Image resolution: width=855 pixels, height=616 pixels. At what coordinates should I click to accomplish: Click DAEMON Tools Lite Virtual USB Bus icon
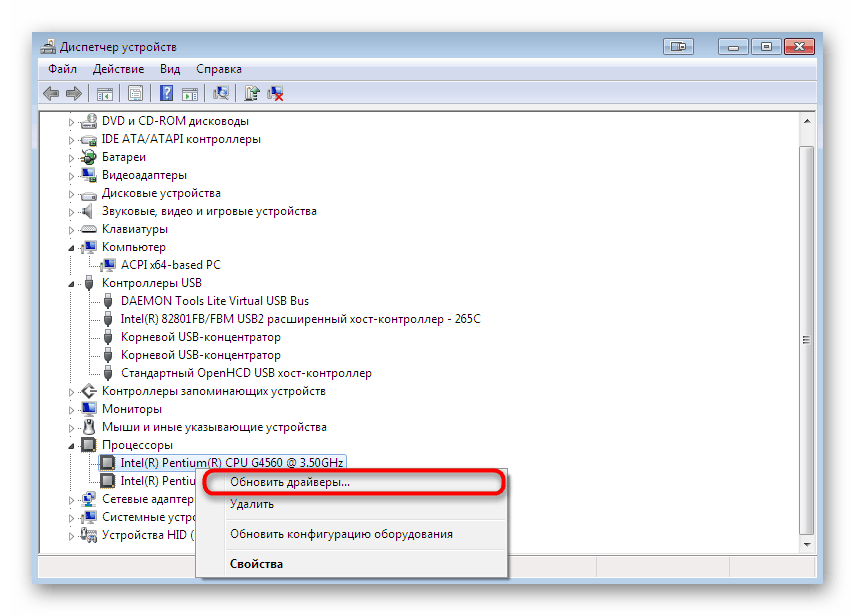pos(108,301)
